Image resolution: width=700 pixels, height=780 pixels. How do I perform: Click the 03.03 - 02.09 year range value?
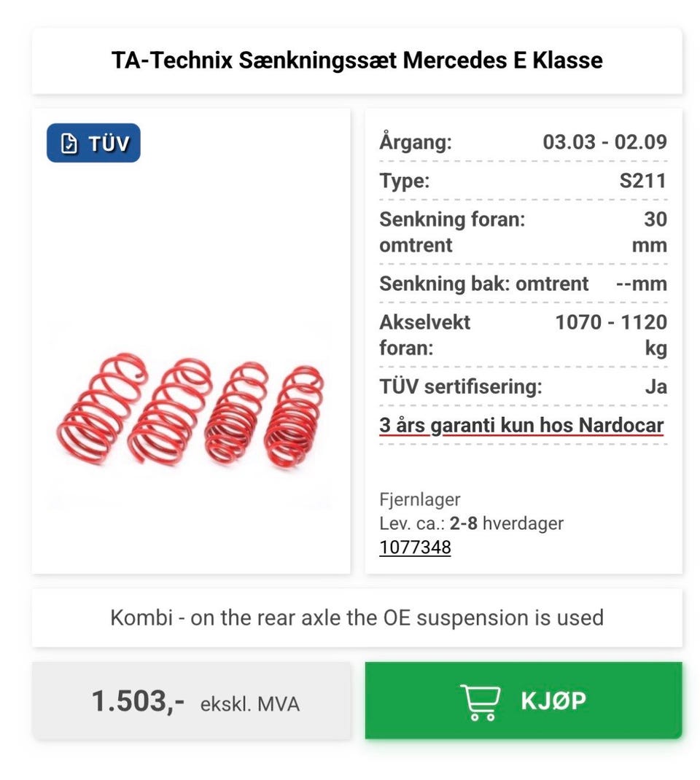[604, 142]
